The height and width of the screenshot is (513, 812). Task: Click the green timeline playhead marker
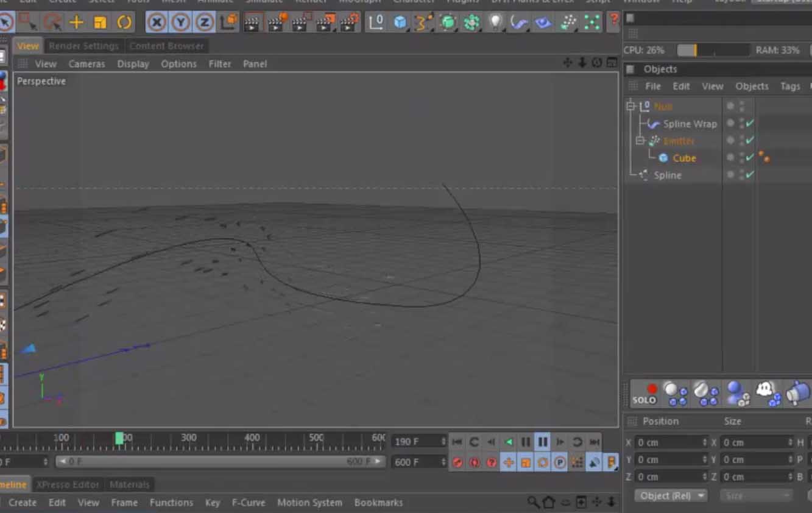[119, 438]
